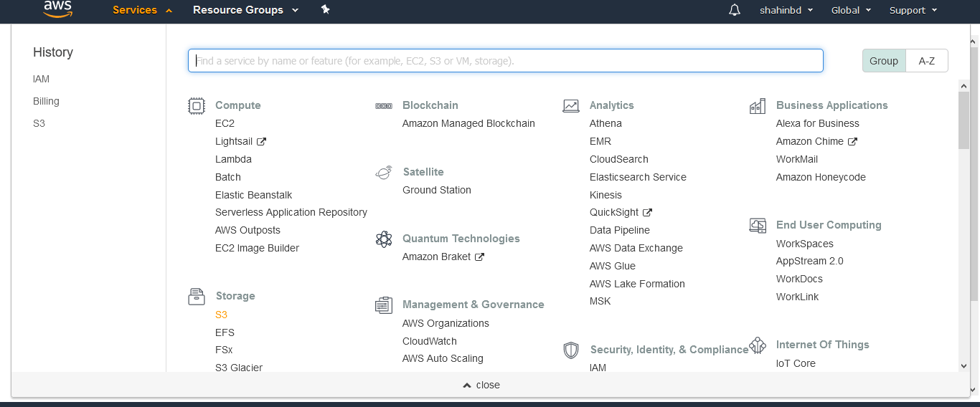The width and height of the screenshot is (980, 407).
Task: Open the Support menu
Action: click(913, 10)
